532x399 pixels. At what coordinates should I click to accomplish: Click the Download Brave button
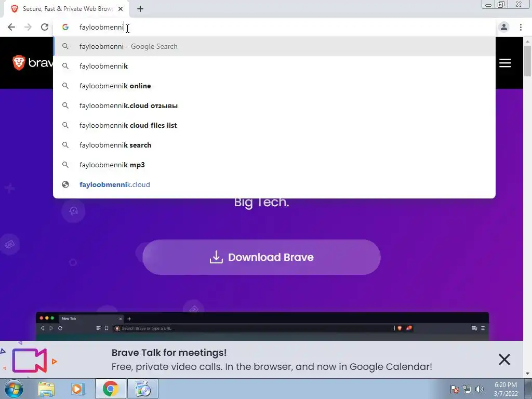click(261, 257)
